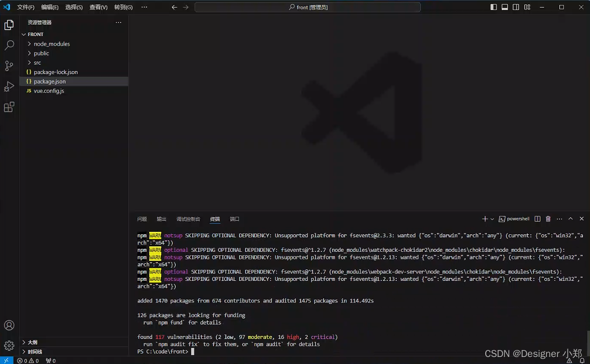
Task: Expand the node_modules folder
Action: click(x=74, y=44)
